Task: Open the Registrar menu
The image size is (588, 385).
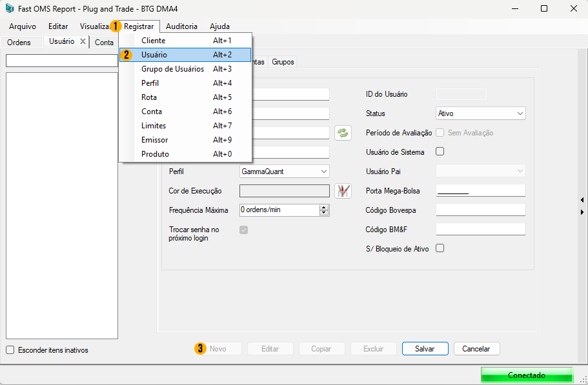Action: tap(139, 26)
